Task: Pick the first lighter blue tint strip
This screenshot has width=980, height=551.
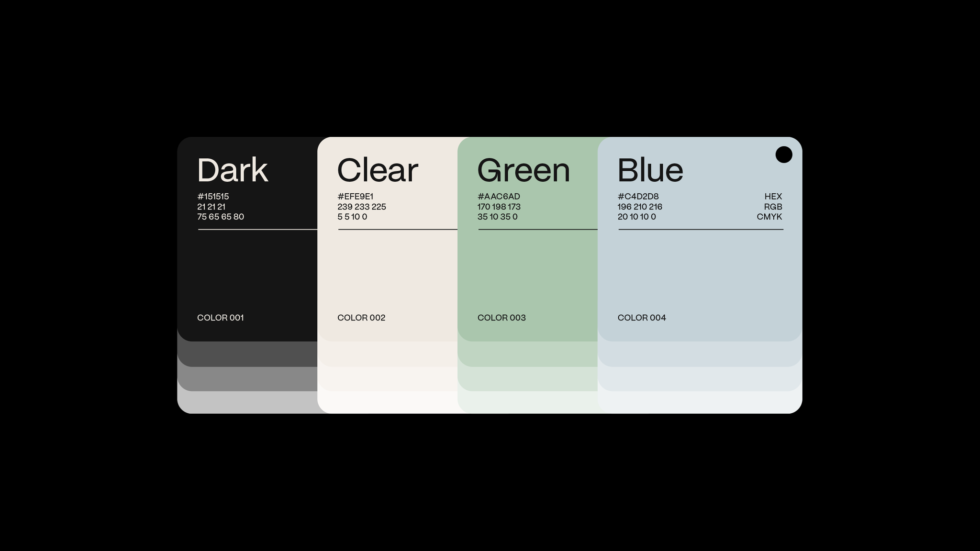Action: point(700,355)
